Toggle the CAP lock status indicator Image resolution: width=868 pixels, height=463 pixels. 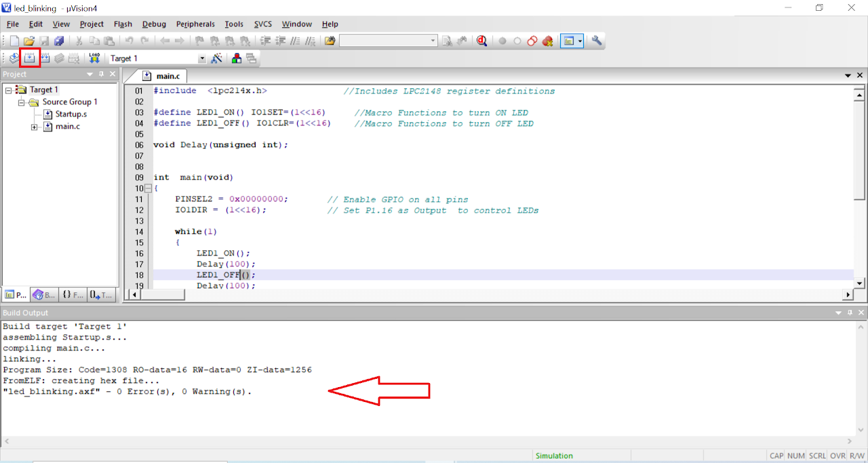tap(776, 456)
